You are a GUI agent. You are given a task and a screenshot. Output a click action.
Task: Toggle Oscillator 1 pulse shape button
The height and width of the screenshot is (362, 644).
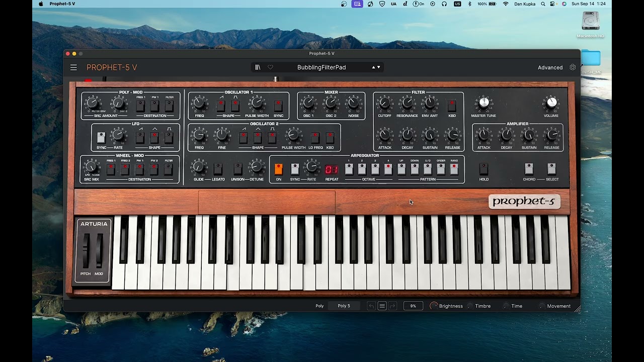point(235,106)
